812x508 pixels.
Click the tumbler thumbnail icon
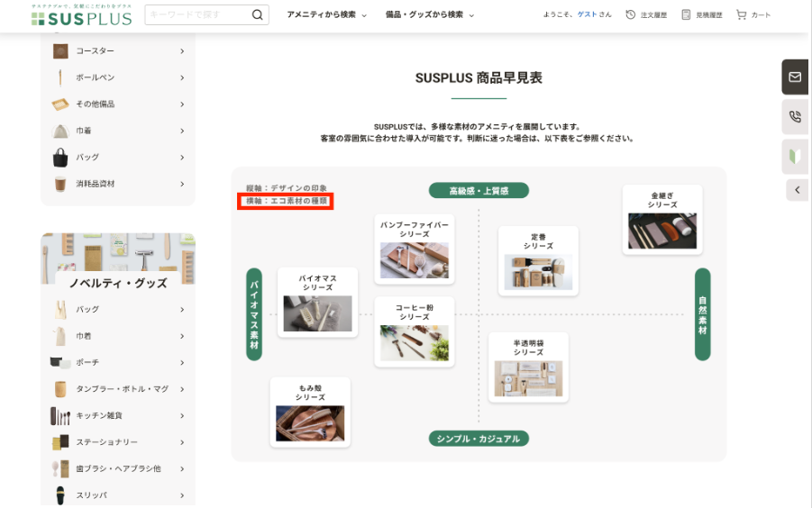click(60, 389)
